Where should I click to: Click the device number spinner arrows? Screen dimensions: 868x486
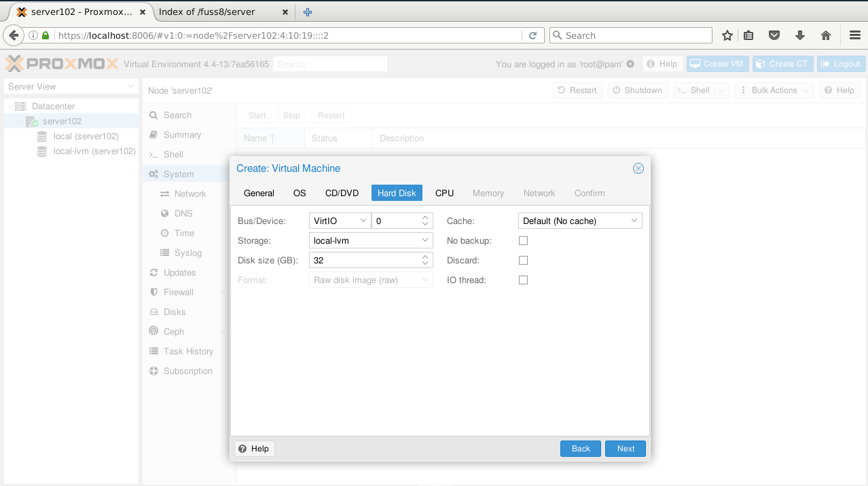coord(426,221)
